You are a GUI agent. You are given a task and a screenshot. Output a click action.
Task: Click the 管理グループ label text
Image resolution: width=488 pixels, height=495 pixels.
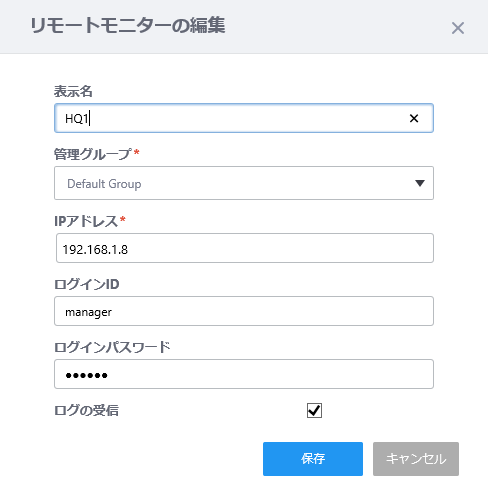click(x=93, y=154)
